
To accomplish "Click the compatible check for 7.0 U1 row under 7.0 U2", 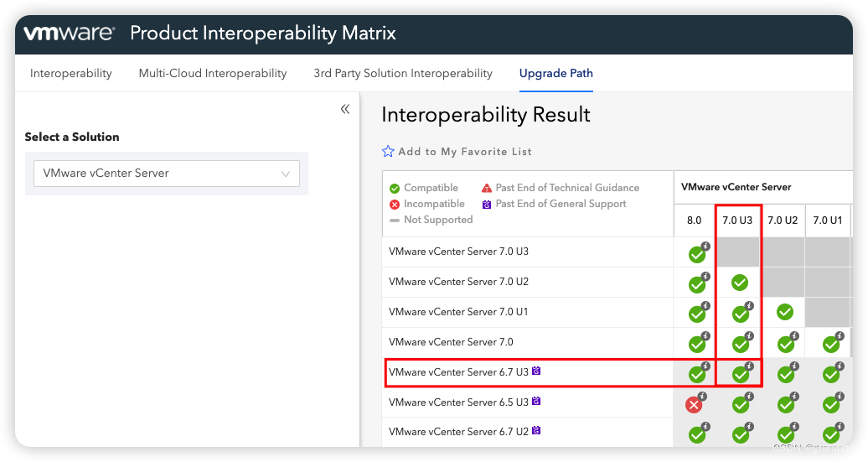I will click(784, 312).
